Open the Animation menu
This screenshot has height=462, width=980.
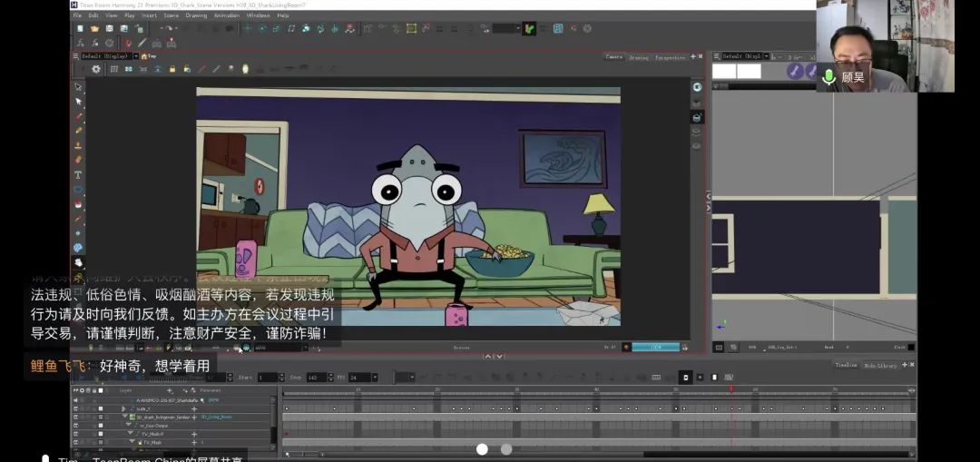(x=226, y=15)
